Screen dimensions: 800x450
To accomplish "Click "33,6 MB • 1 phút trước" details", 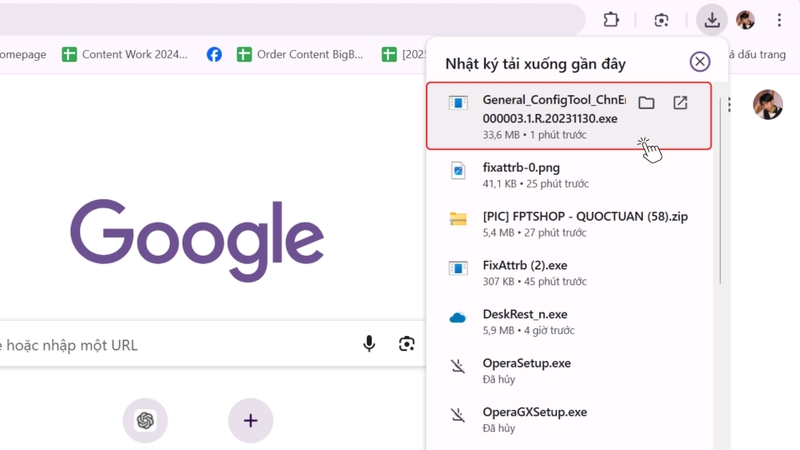I will pos(534,135).
